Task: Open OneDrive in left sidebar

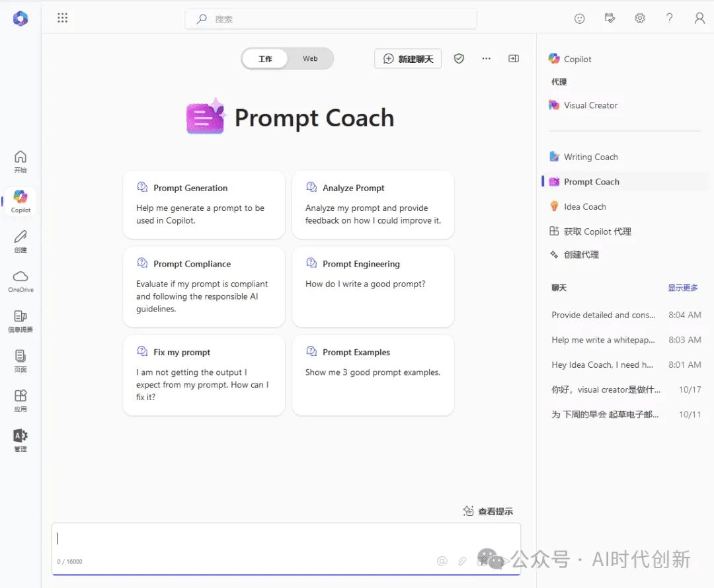Action: pyautogui.click(x=20, y=282)
